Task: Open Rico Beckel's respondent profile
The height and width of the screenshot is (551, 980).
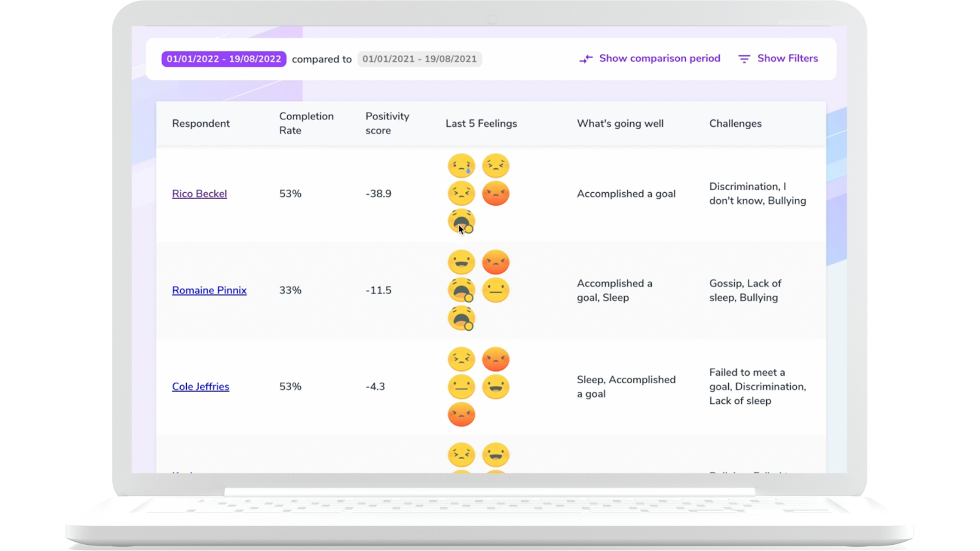Action: [200, 193]
